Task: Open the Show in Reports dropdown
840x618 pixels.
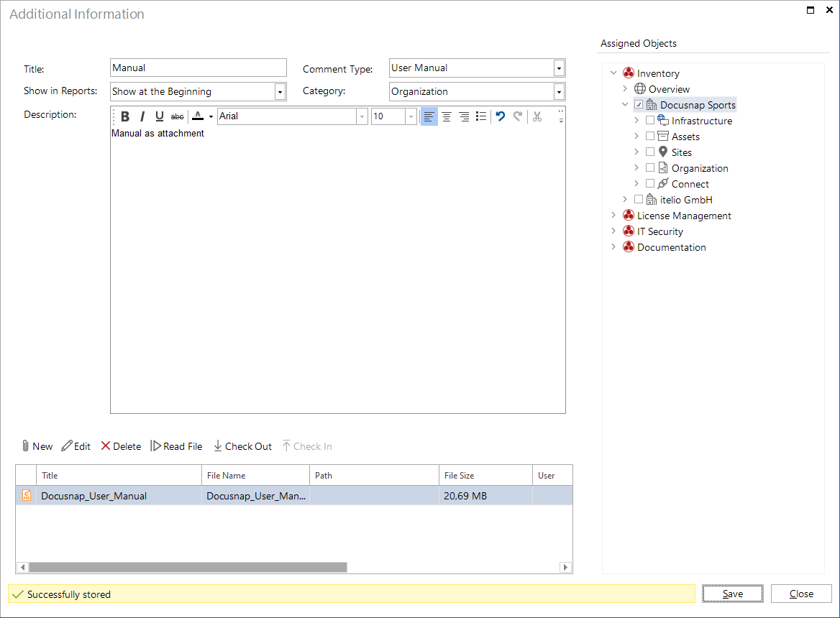Action: click(x=280, y=92)
